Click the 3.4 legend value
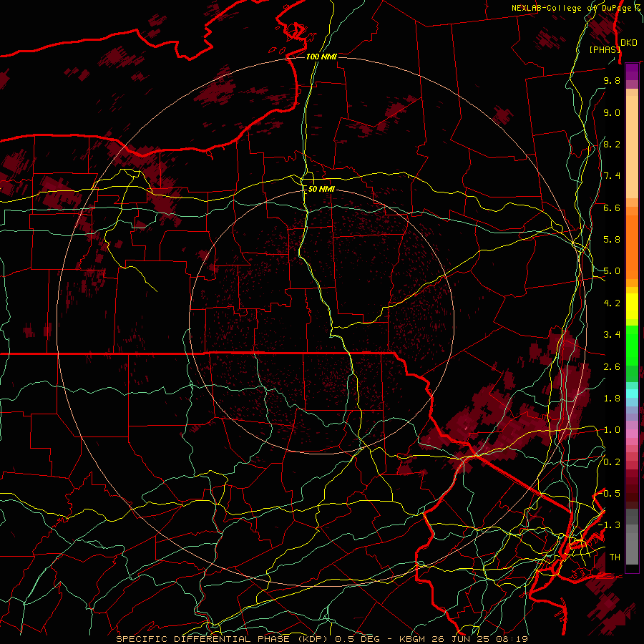644x644 pixels. coord(612,335)
